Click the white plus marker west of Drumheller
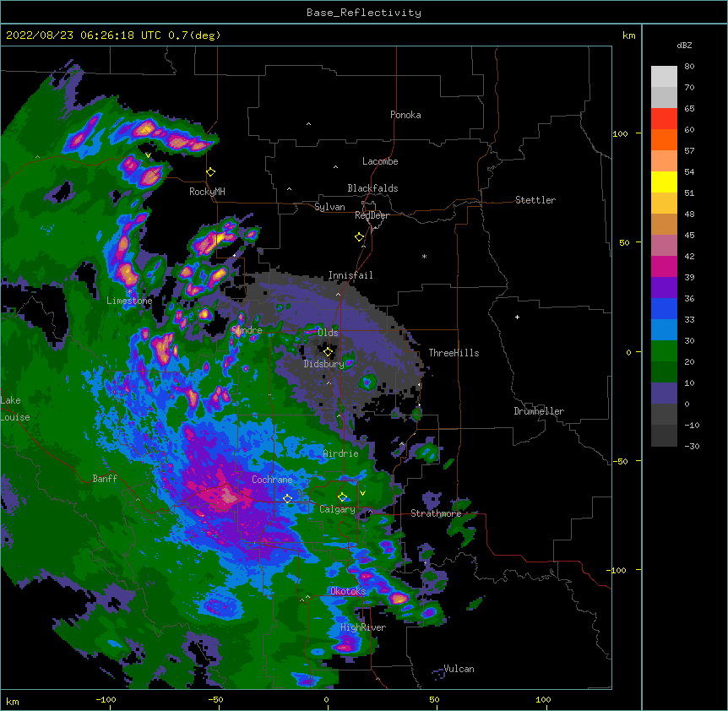728x711 pixels. pyautogui.click(x=517, y=317)
